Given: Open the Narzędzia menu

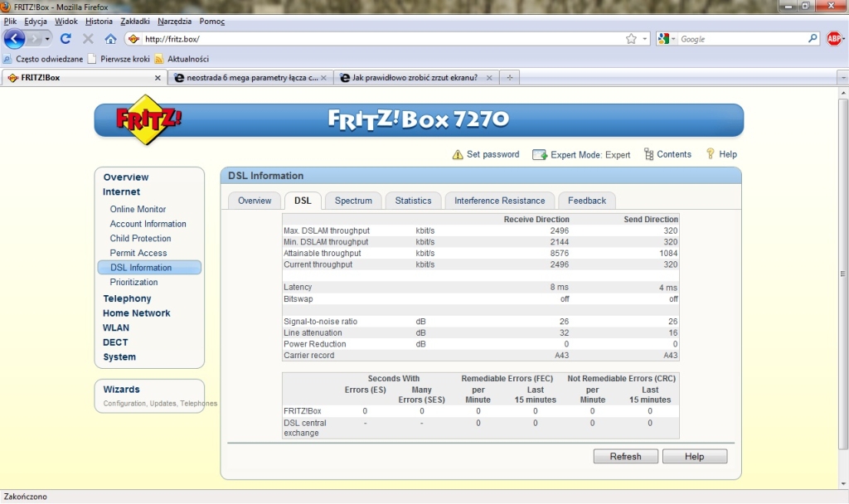Looking at the screenshot, I should 174,21.
